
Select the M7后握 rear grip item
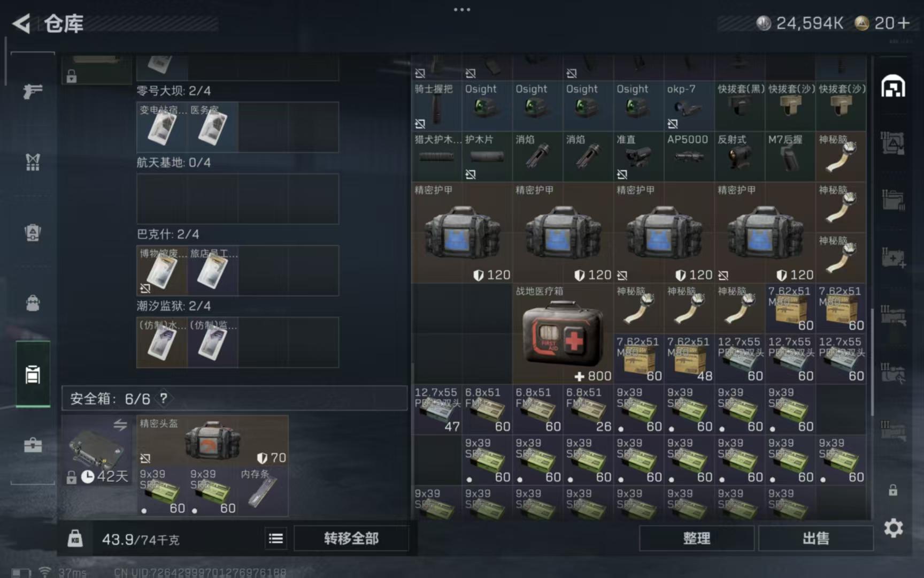(790, 157)
